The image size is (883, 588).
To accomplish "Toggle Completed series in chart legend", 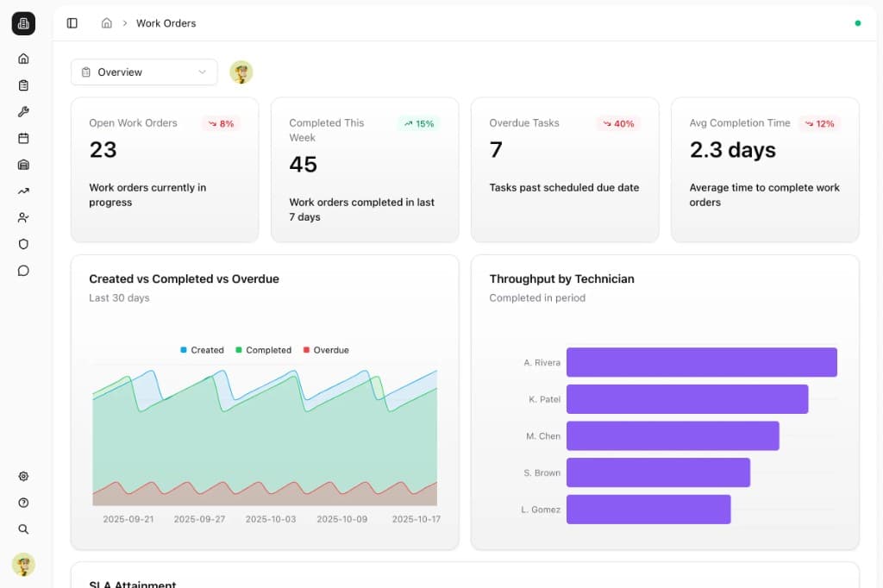I will coord(263,350).
